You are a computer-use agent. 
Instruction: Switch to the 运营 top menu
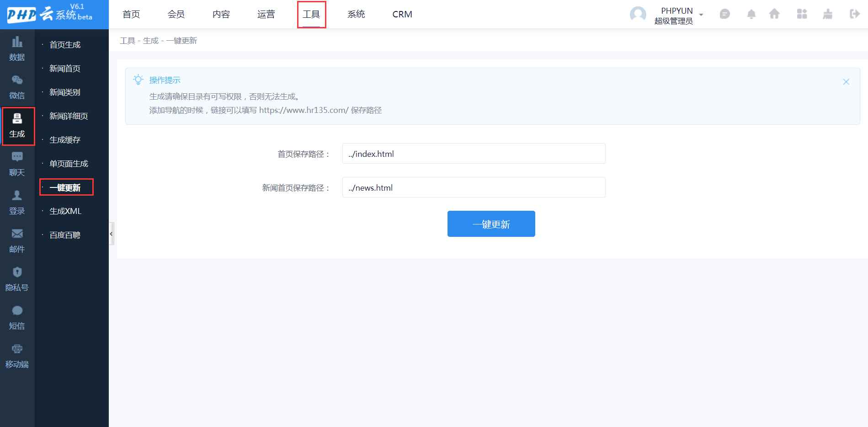pos(266,14)
